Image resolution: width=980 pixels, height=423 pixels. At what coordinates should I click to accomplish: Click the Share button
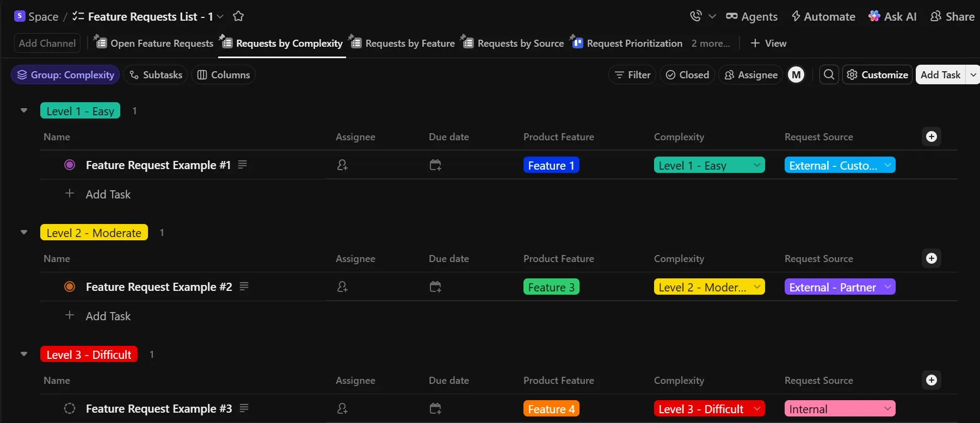[x=952, y=16]
